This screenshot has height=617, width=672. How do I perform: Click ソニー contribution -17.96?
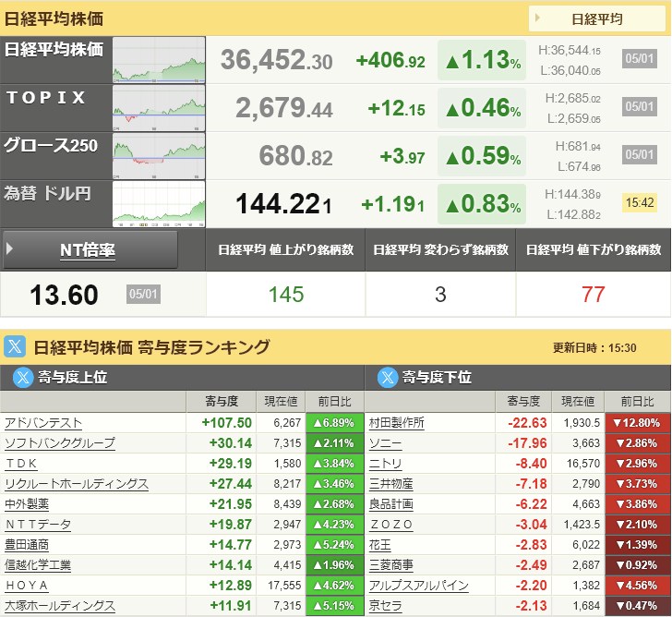[x=527, y=443]
